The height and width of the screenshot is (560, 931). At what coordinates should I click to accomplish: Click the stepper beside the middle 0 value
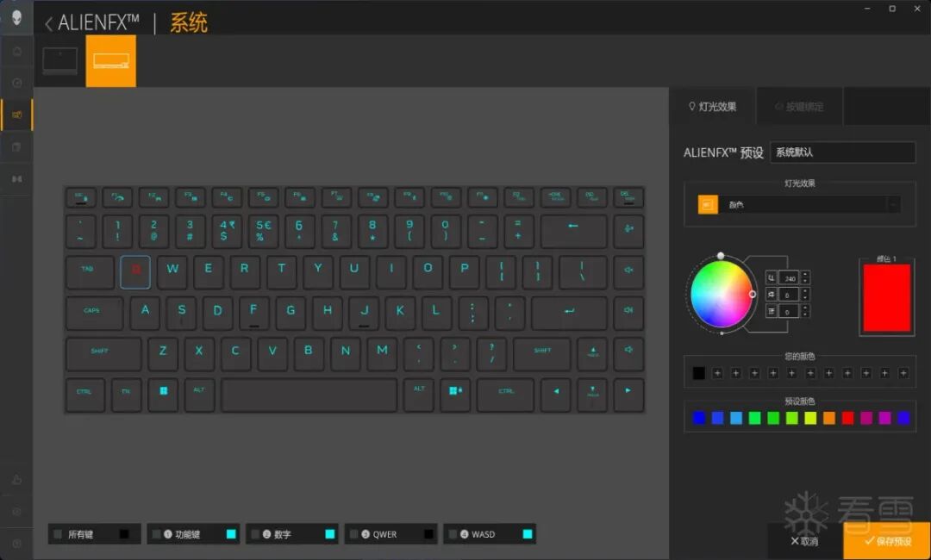[x=805, y=295]
